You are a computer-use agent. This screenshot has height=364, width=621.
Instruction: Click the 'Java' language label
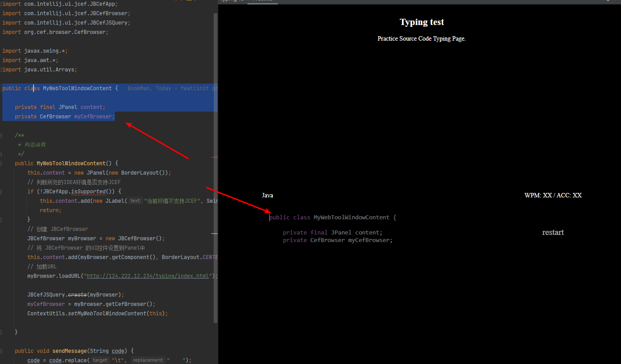coord(267,195)
